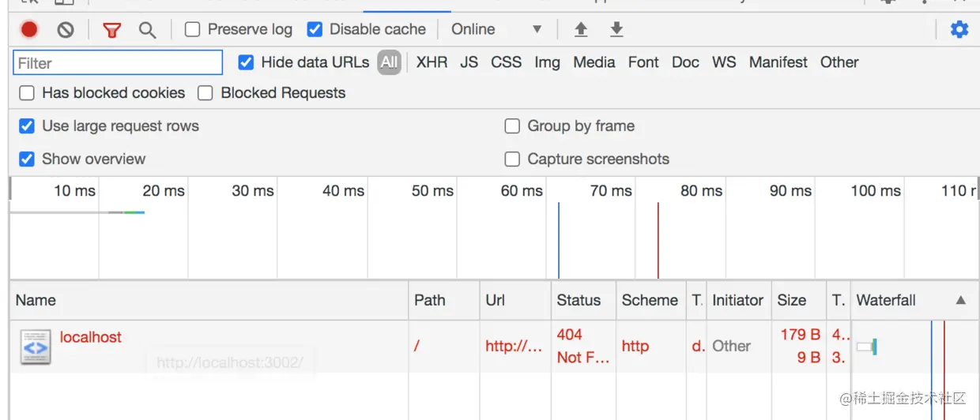980x420 pixels.
Task: Sort by Initiator column header
Action: [737, 300]
